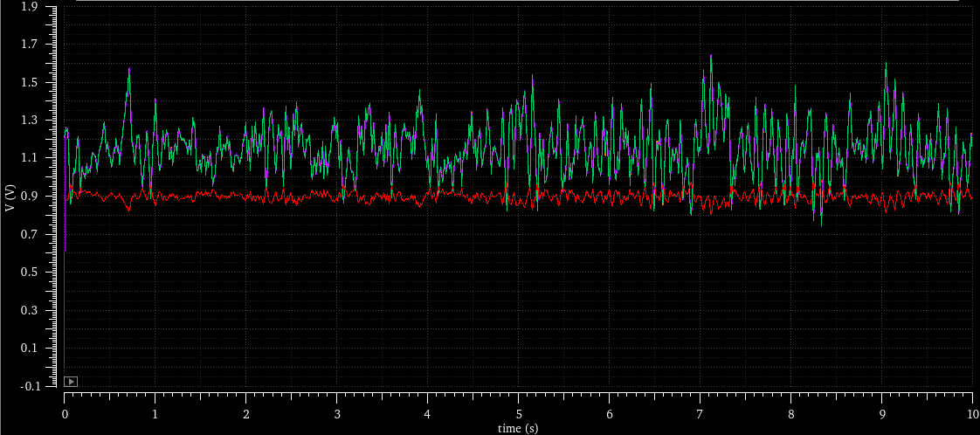Click the 3 tick label on time axis
Screen dimensions: 980x435
coord(337,414)
